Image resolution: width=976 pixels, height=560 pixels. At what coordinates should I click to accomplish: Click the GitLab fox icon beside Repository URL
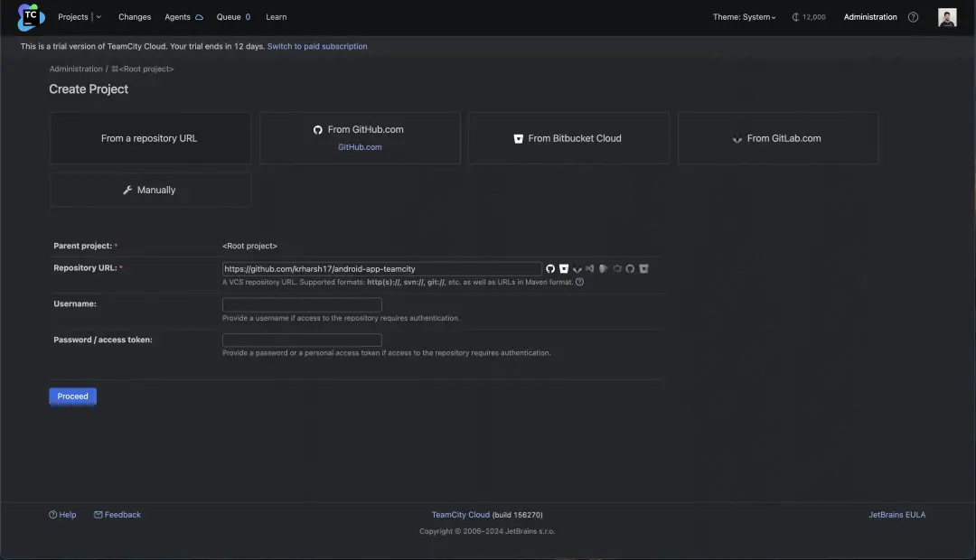click(577, 269)
